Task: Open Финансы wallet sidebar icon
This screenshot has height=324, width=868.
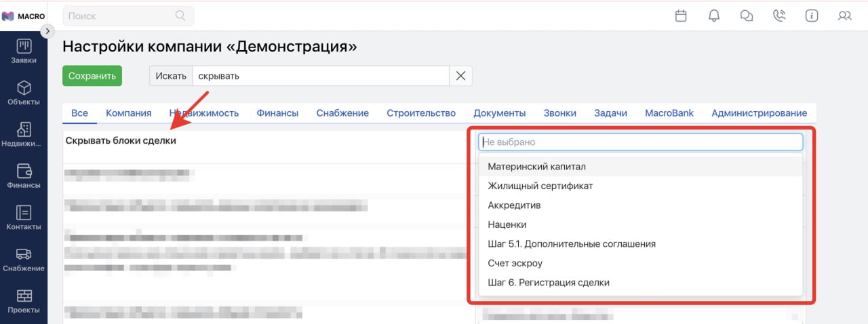Action: point(24,176)
